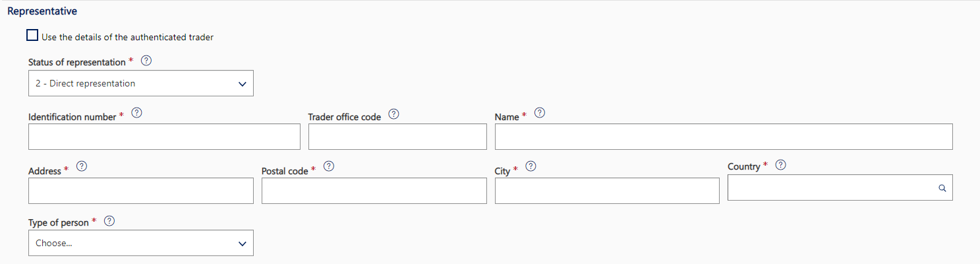Show help for the Name field
Viewport: 980px width, 264px height.
click(540, 113)
